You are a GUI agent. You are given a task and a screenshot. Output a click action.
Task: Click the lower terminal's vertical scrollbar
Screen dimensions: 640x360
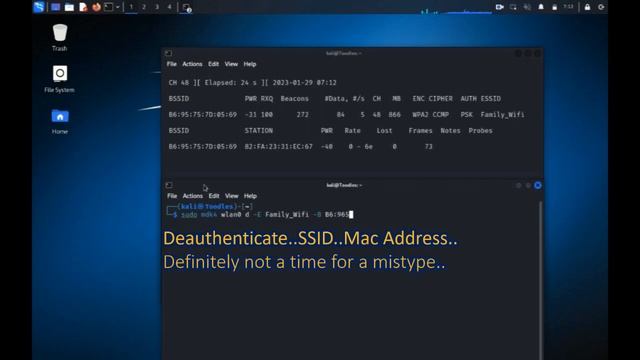tap(541, 280)
